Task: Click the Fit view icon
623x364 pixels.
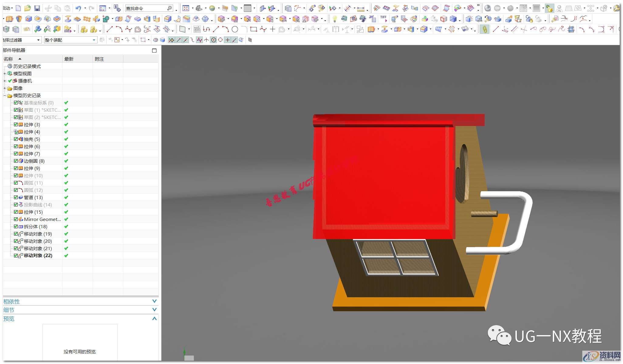Action: [x=186, y=8]
